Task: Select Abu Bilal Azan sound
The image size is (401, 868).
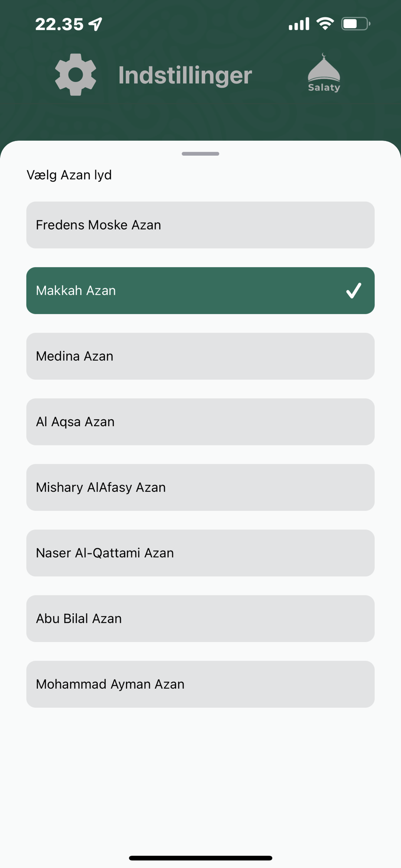Action: [x=200, y=618]
